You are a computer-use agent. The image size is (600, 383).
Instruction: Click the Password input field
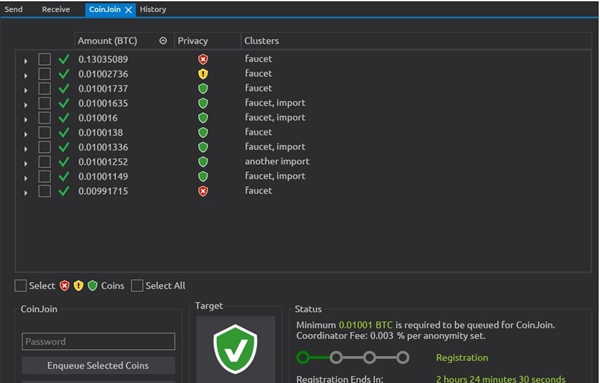(98, 341)
